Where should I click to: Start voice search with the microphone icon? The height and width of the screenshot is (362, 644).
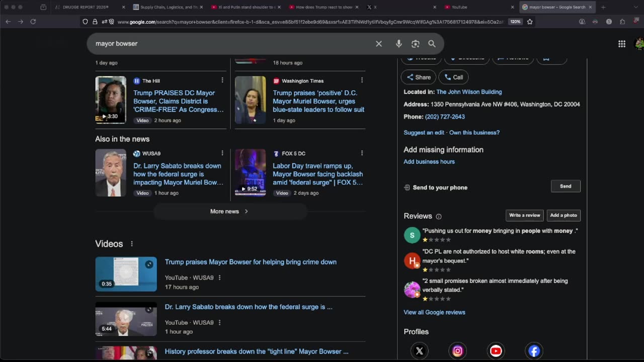[398, 44]
